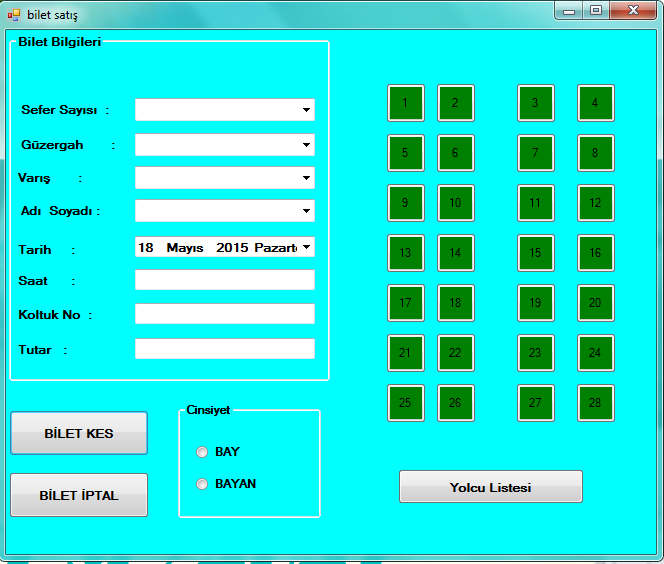Click seat 13
This screenshot has height=564, width=664.
pos(406,253)
